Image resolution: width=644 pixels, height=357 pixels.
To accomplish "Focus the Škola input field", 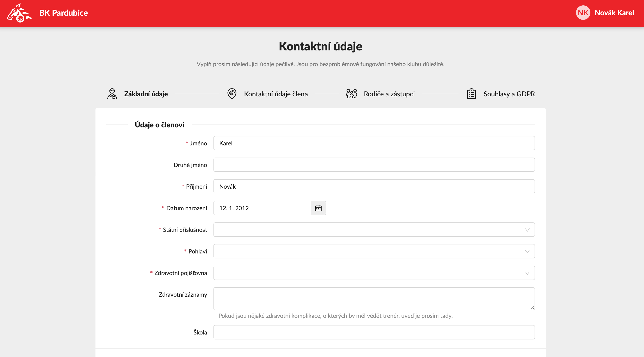I will (374, 332).
